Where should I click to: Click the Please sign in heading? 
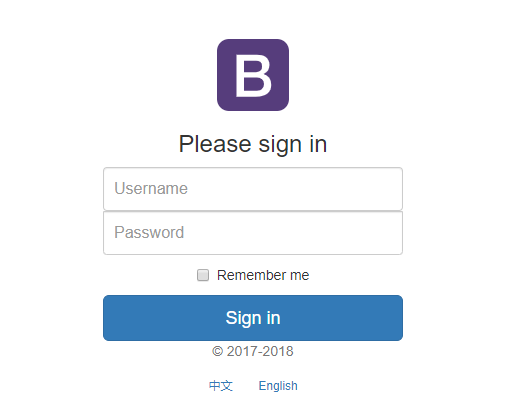coord(253,144)
